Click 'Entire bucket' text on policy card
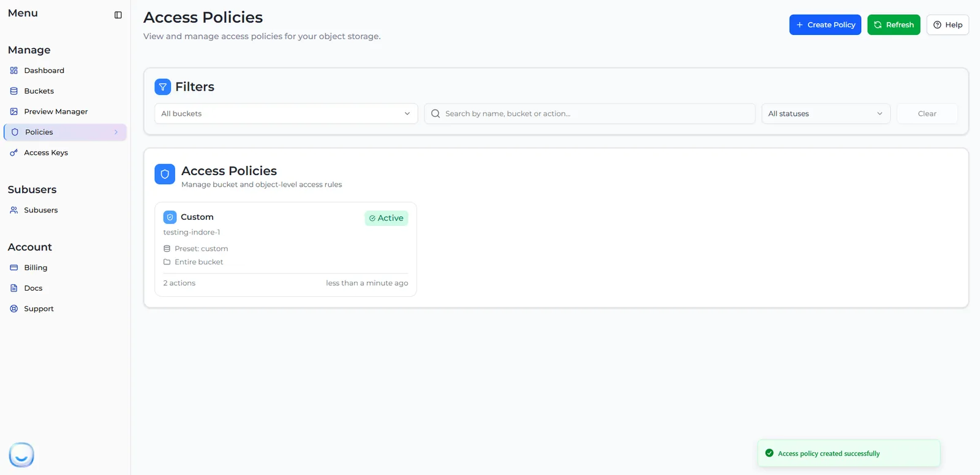 (199, 262)
